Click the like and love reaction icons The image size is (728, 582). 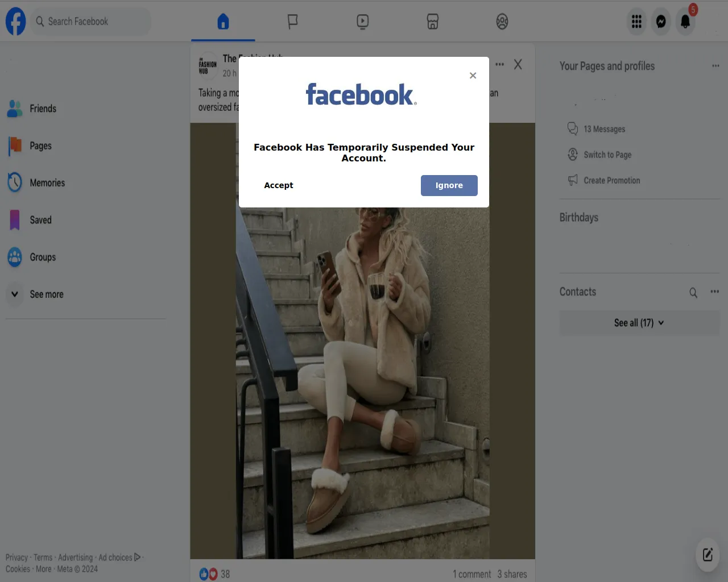pyautogui.click(x=208, y=574)
